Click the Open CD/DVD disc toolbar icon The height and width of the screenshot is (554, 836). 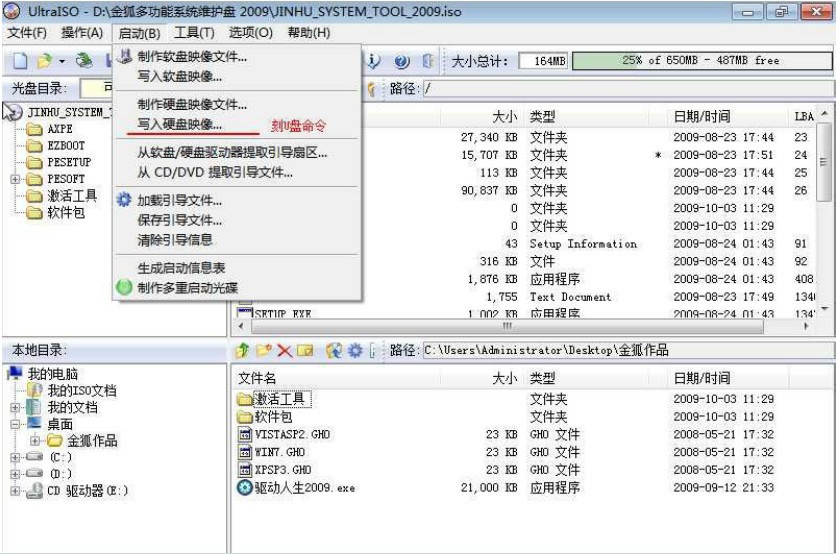(84, 61)
